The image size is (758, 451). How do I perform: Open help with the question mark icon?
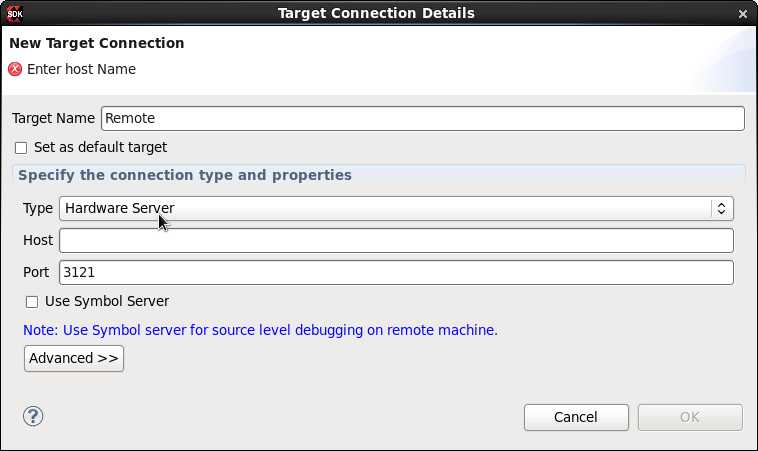point(33,416)
